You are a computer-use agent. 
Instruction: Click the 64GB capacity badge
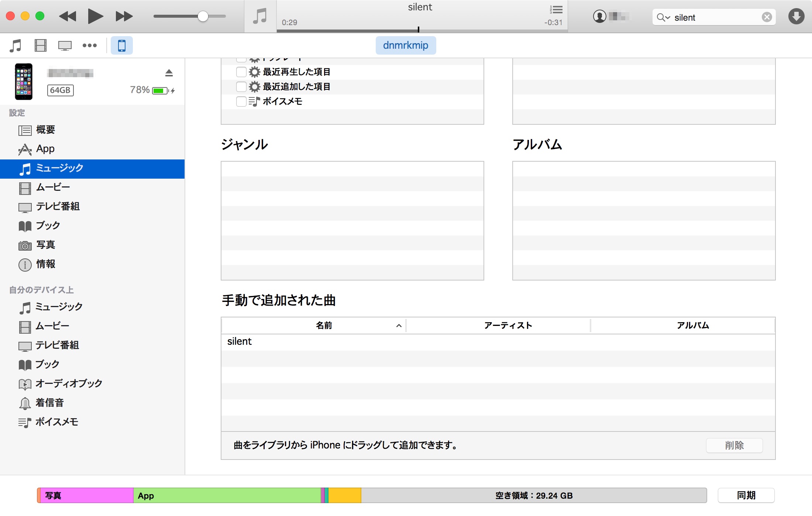(60, 90)
